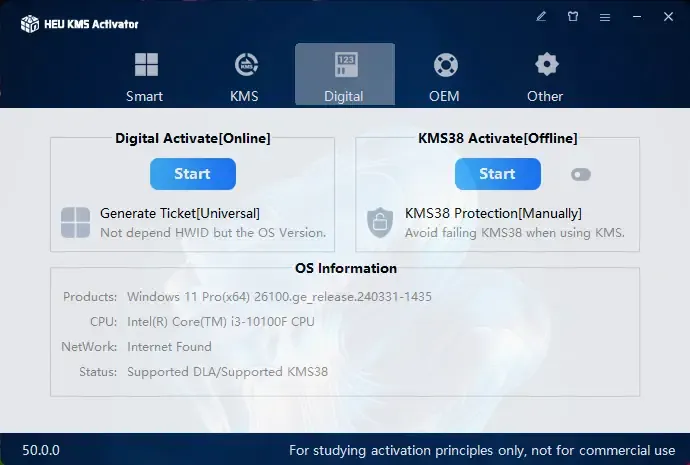The image size is (690, 465).
Task: Click the Generate Ticket Windows icon
Action: coord(76,223)
